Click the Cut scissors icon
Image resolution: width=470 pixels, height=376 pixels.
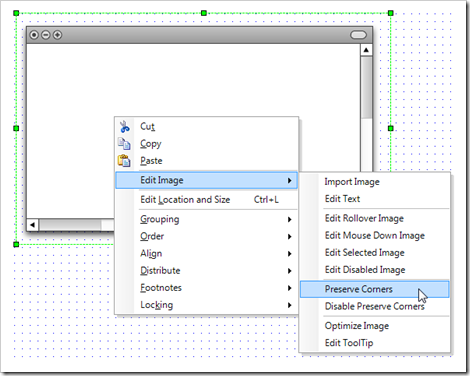point(124,127)
